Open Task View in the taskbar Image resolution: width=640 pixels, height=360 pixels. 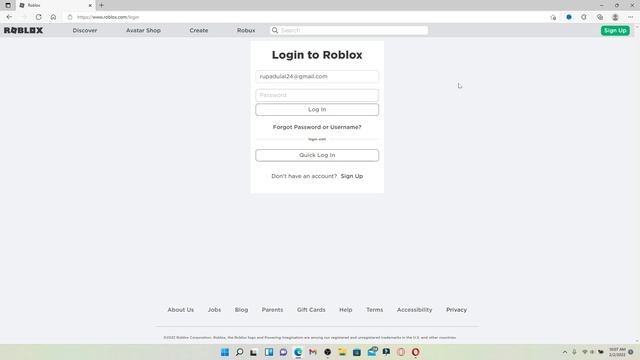coord(254,352)
